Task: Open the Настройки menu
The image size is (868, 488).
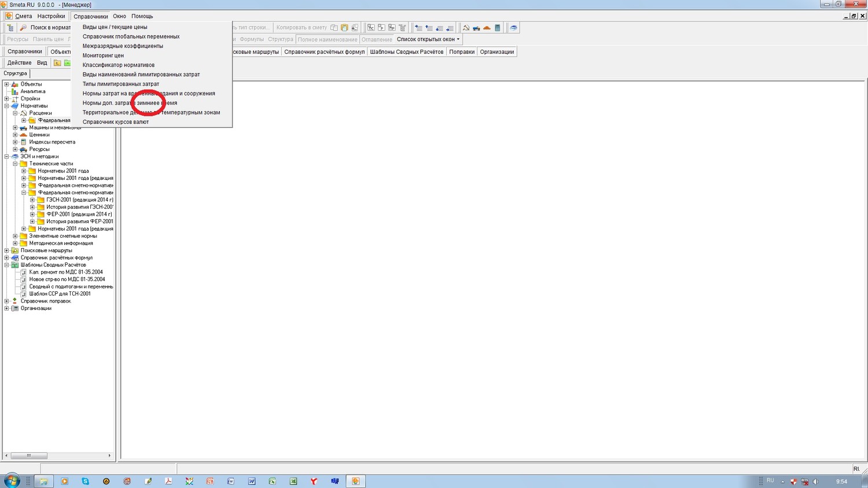Action: 51,16
